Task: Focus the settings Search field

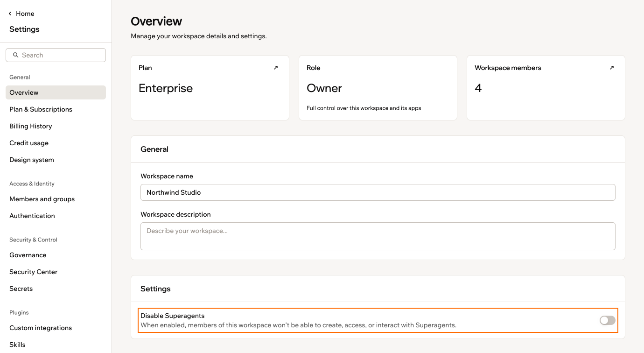Action: pyautogui.click(x=56, y=55)
